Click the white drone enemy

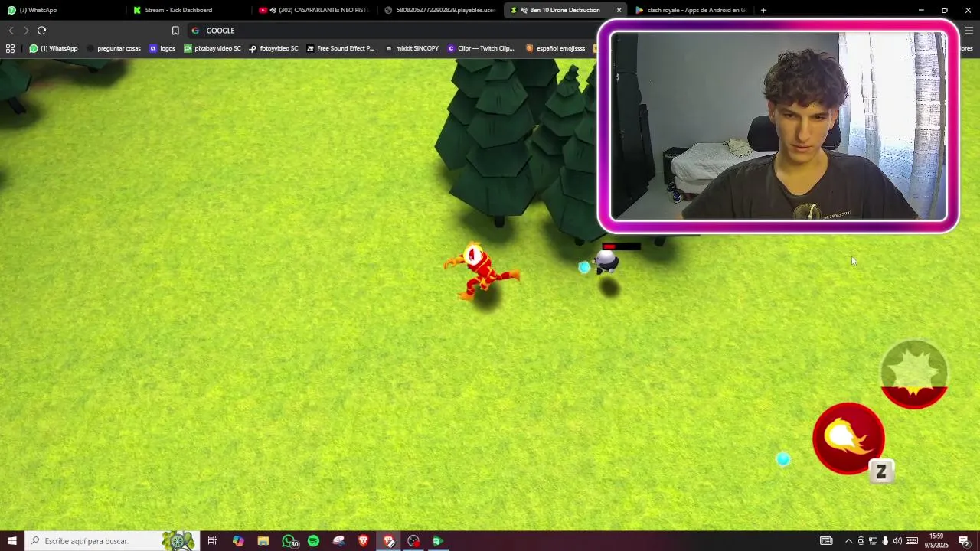[x=605, y=262]
